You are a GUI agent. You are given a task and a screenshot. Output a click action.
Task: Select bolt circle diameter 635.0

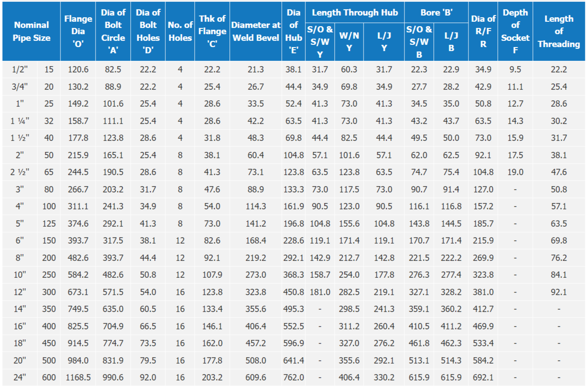tap(113, 309)
